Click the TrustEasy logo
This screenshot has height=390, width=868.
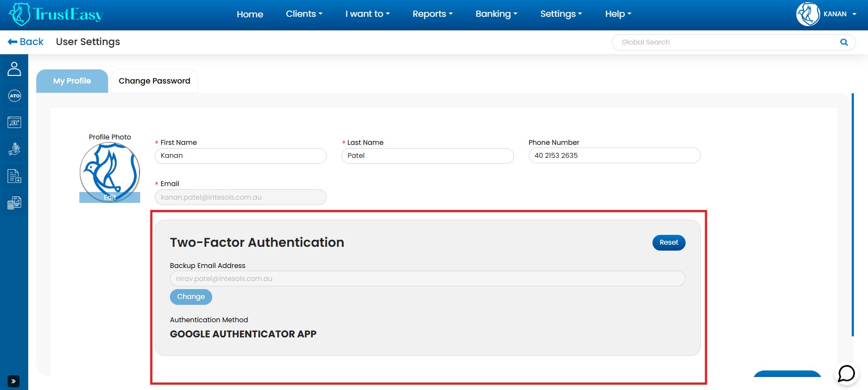pos(56,15)
